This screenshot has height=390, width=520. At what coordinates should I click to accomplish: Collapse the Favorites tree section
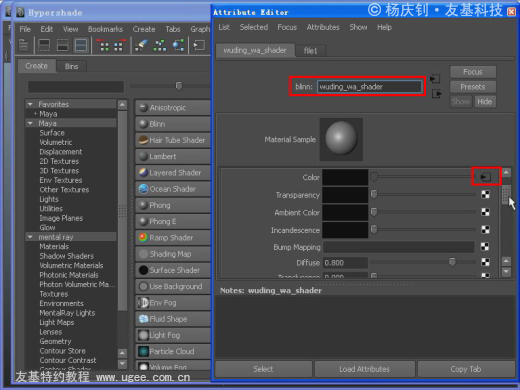click(x=30, y=104)
